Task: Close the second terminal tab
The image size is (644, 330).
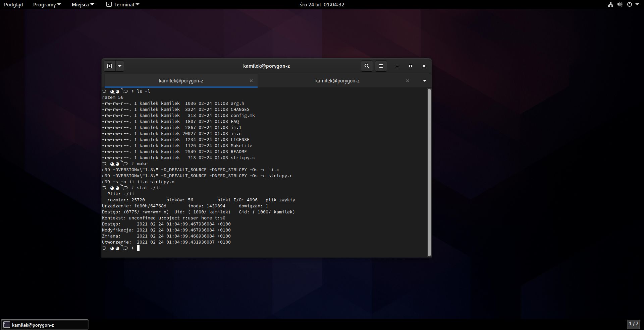Action: 407,81
